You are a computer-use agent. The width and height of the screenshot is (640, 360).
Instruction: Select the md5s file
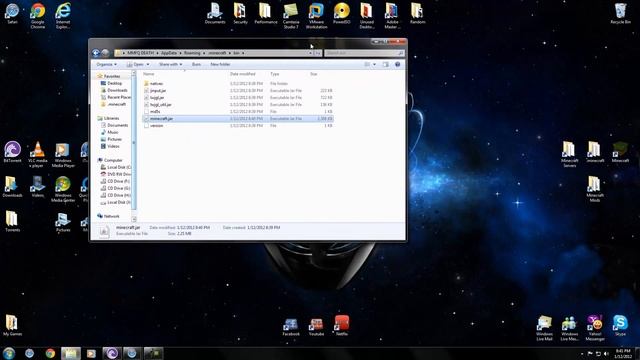155,111
